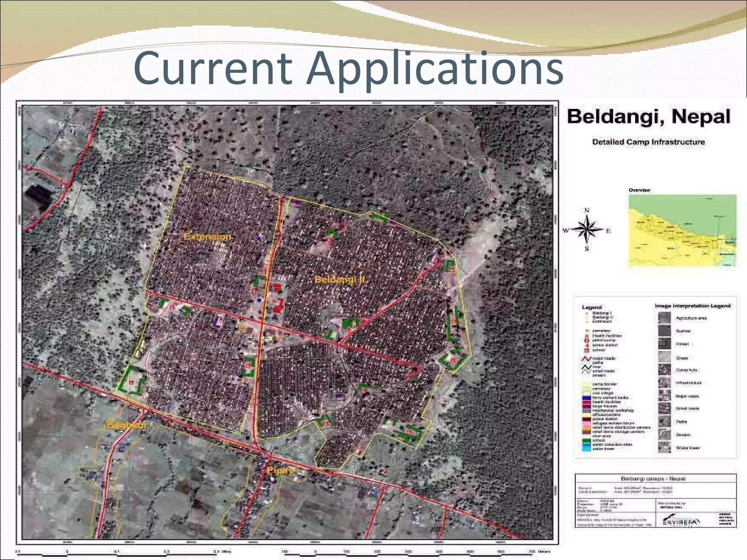Click the Agriculture area legend sample image
The width and height of the screenshot is (747, 560).
pyautogui.click(x=664, y=318)
